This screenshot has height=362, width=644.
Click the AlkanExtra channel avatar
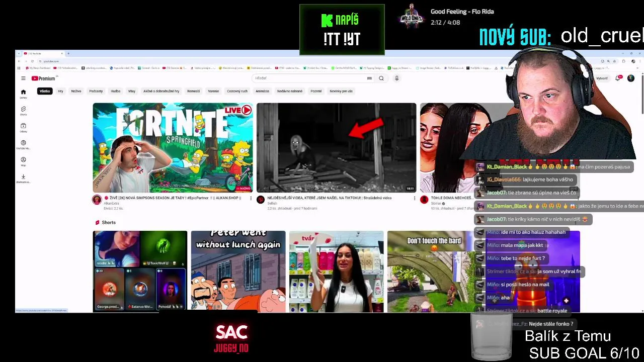pyautogui.click(x=97, y=200)
